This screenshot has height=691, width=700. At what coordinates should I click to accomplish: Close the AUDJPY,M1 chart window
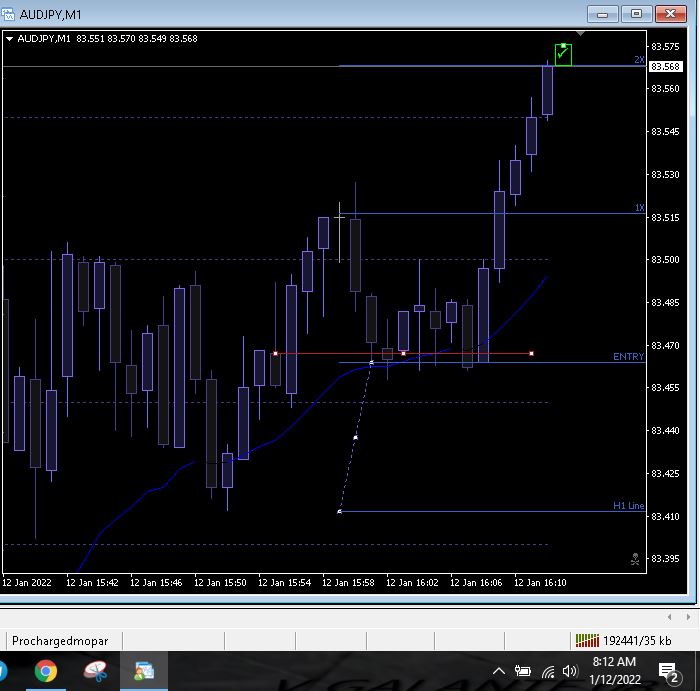coord(671,14)
